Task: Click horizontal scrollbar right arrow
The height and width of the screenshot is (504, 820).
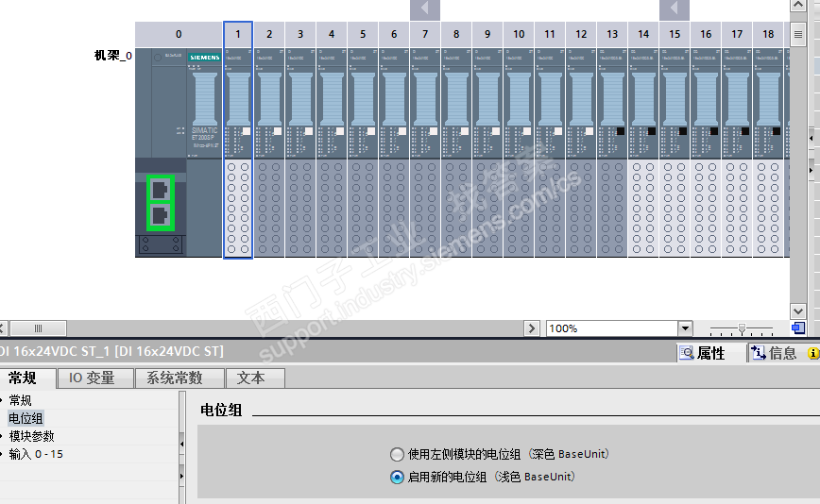Action: click(x=532, y=328)
